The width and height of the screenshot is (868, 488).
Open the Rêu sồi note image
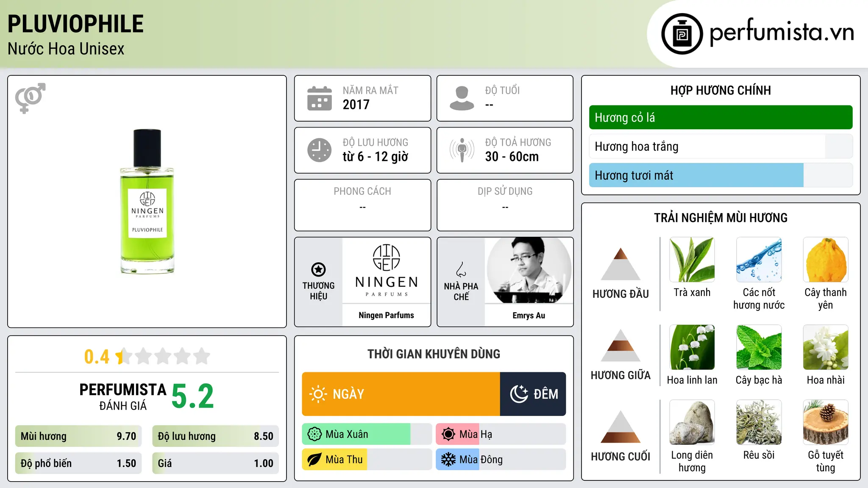(x=759, y=422)
